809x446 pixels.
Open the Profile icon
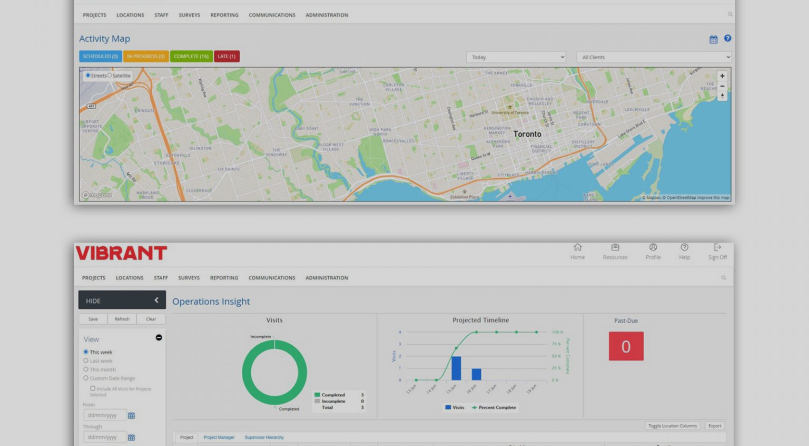click(x=653, y=251)
